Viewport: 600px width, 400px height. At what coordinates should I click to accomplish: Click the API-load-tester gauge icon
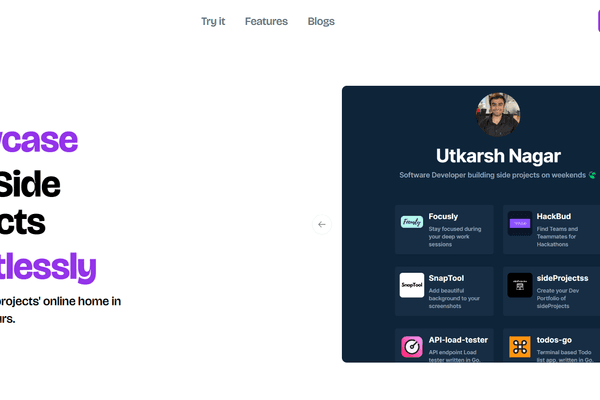pos(412,347)
